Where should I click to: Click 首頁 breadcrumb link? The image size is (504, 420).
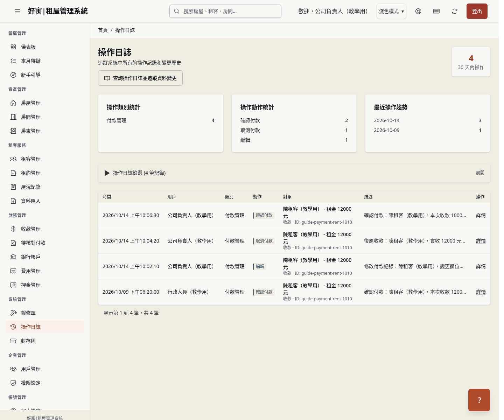[x=103, y=30]
